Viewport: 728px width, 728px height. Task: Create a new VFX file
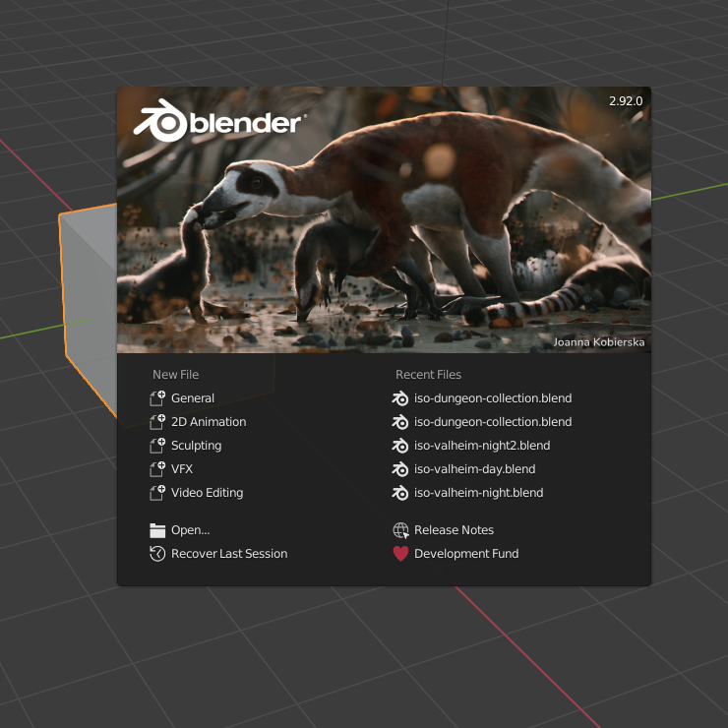[x=181, y=469]
